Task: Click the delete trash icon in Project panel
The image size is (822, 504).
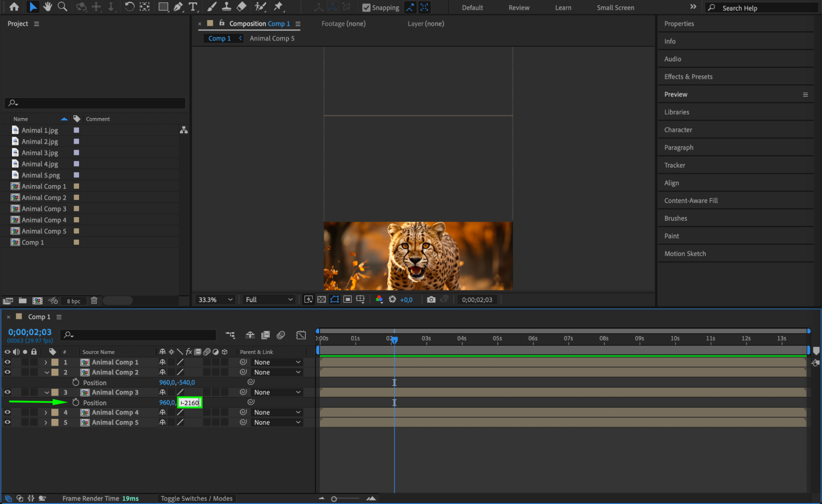Action: click(94, 301)
